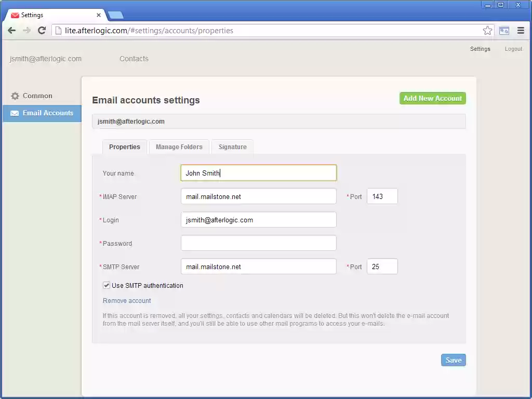Open Settings from the top navigation
Viewport: 532px width, 399px height.
[x=480, y=49]
